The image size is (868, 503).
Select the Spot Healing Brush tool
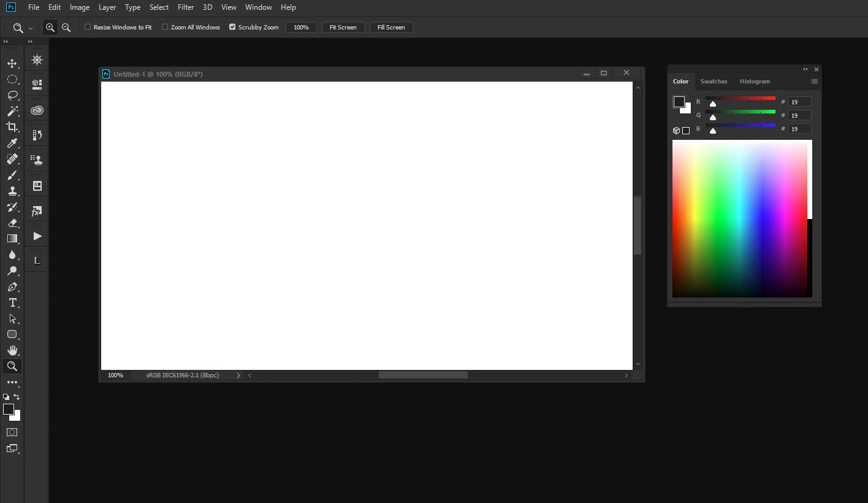pyautogui.click(x=12, y=159)
